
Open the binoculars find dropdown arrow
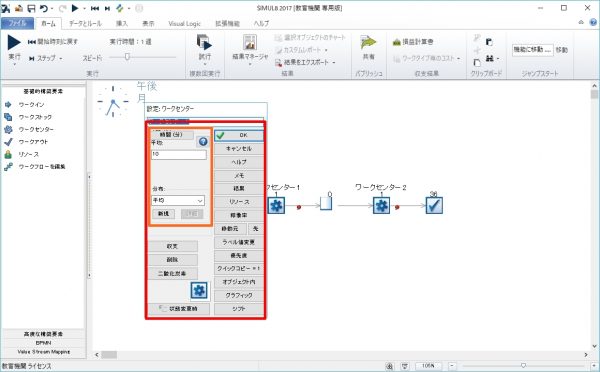498,59
